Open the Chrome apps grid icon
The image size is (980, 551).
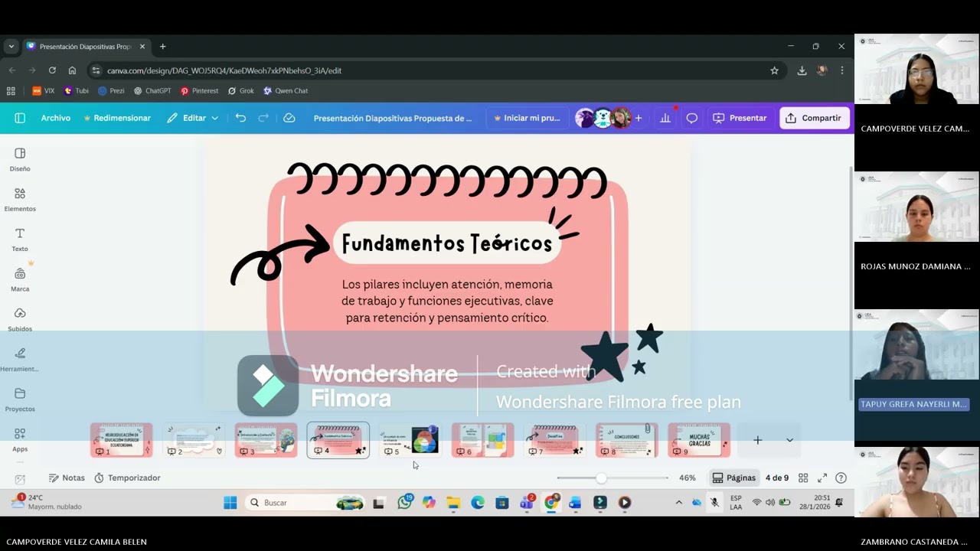[x=11, y=90]
